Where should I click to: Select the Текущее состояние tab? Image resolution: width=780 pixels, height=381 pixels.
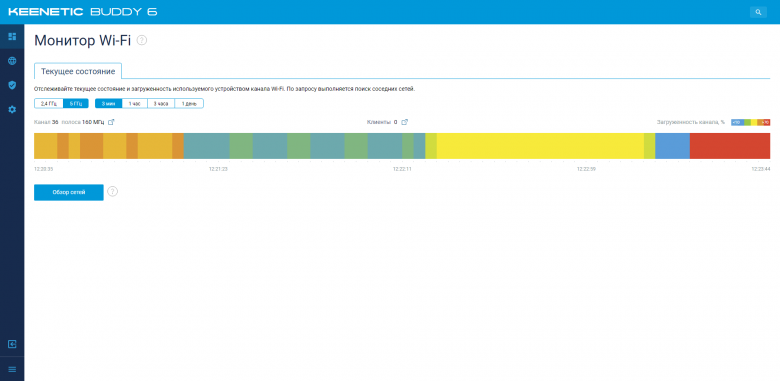click(78, 71)
